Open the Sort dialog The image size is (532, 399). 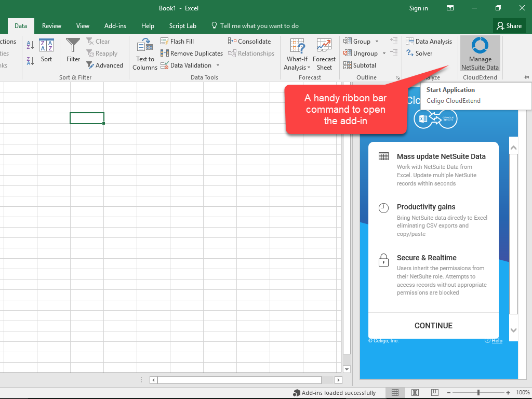coord(46,50)
